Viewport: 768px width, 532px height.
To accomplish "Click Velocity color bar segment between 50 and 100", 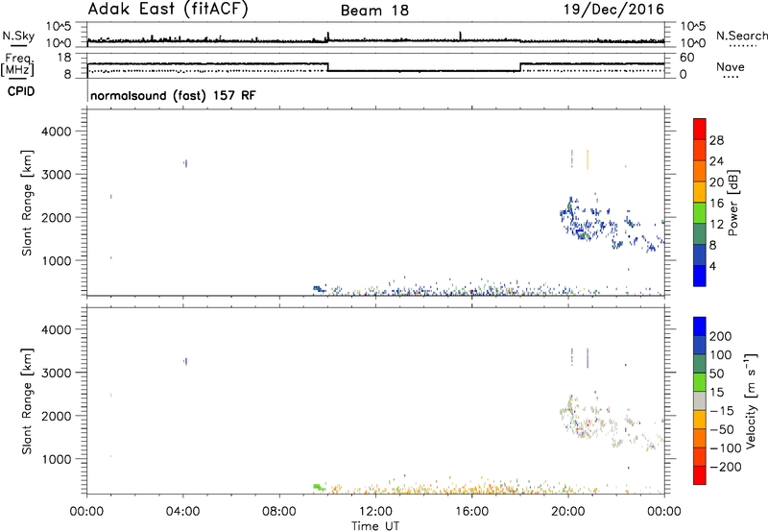I will coord(700,364).
